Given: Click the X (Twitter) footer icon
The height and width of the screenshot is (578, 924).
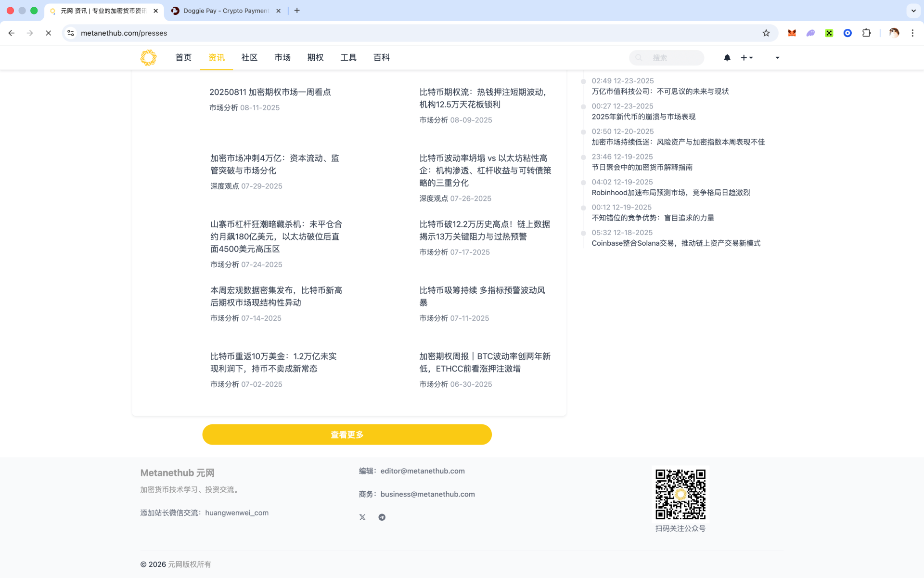Looking at the screenshot, I should point(362,517).
